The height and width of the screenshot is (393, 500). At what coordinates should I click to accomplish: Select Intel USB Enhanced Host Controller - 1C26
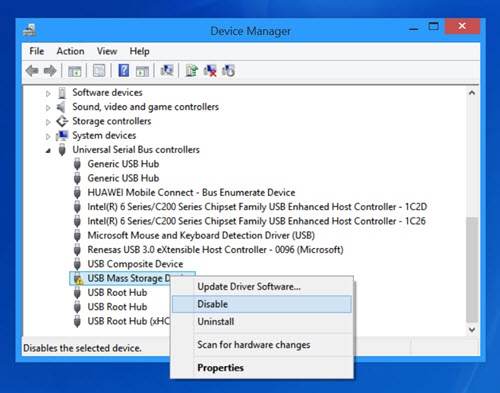point(257,221)
